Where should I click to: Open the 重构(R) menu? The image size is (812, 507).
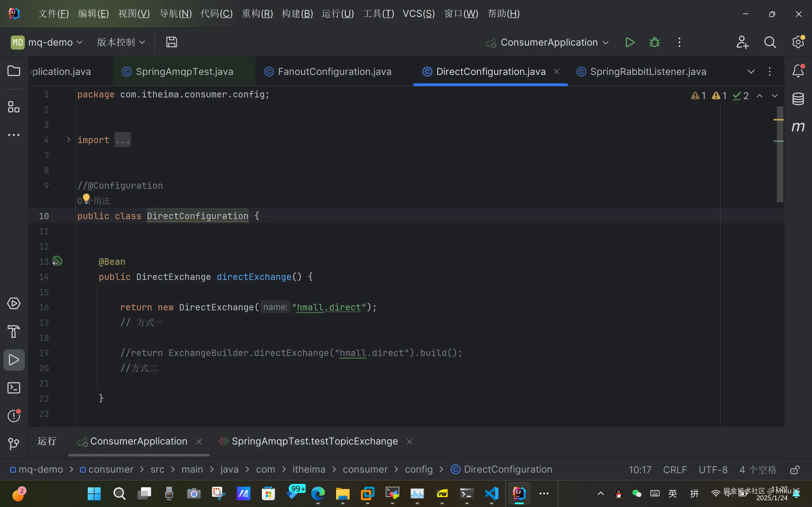[x=257, y=14]
